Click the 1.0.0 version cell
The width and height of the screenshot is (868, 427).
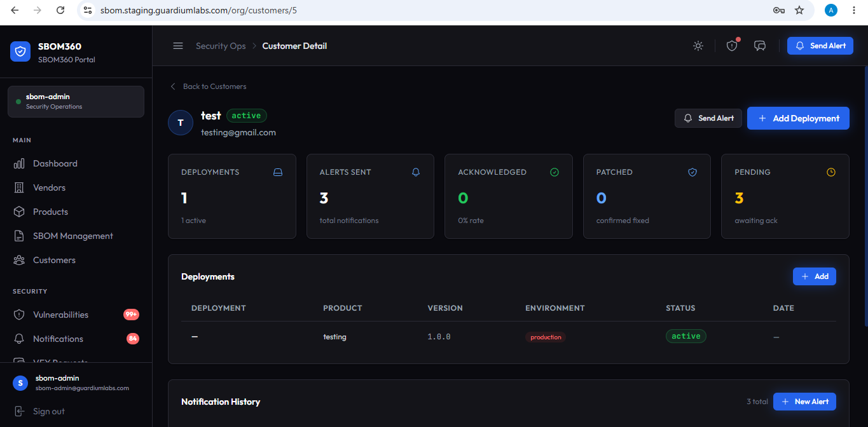[439, 337]
